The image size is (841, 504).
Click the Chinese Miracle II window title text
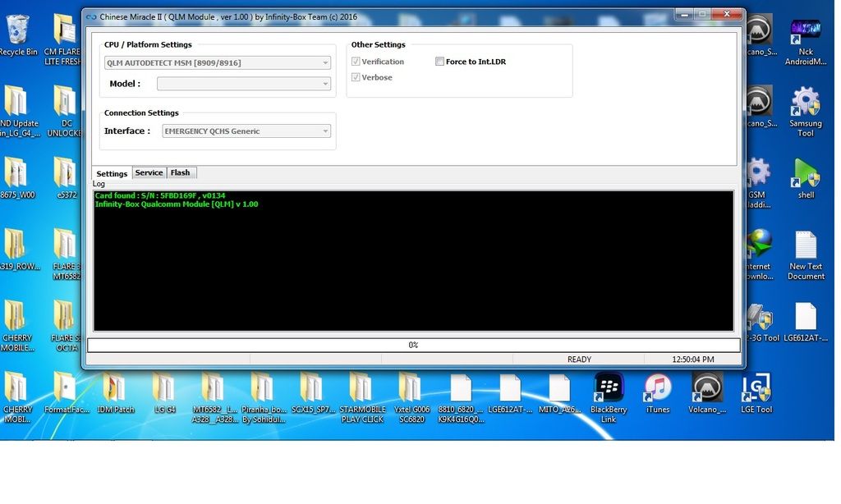pyautogui.click(x=228, y=16)
